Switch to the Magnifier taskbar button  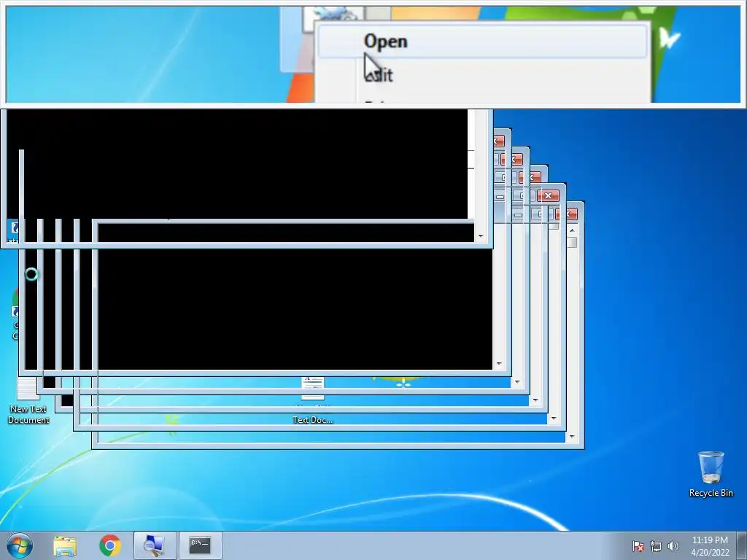pyautogui.click(x=155, y=545)
